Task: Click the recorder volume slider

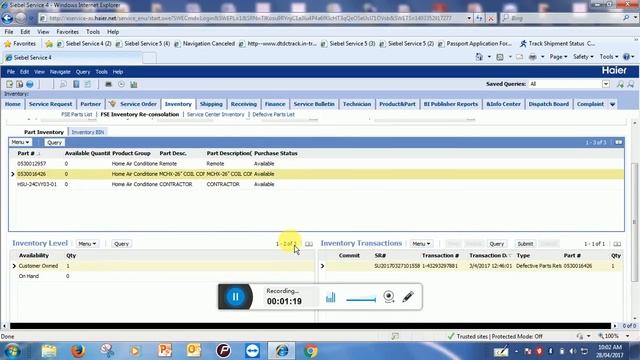Action: (x=361, y=300)
